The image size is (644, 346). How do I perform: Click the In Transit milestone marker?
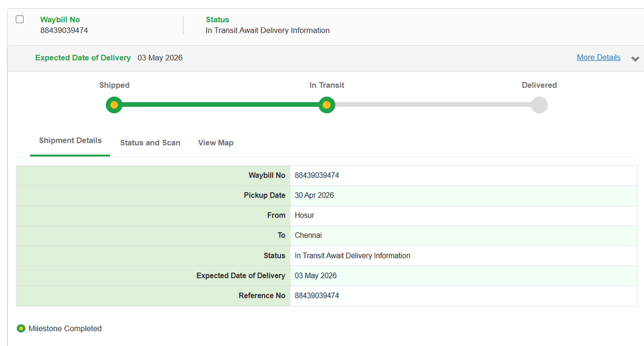coord(327,105)
